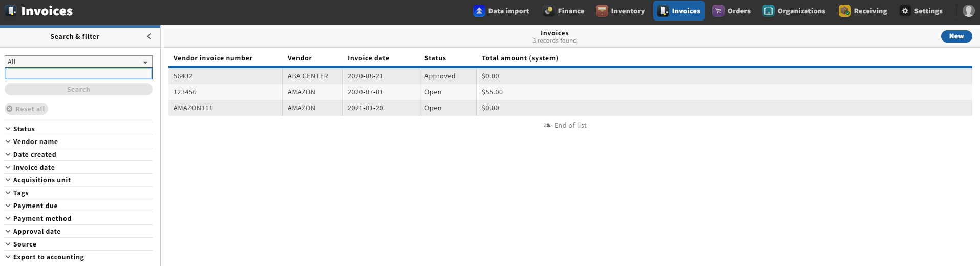Sort by Invoice date column header
Screen dimensions: 980x266
368,58
